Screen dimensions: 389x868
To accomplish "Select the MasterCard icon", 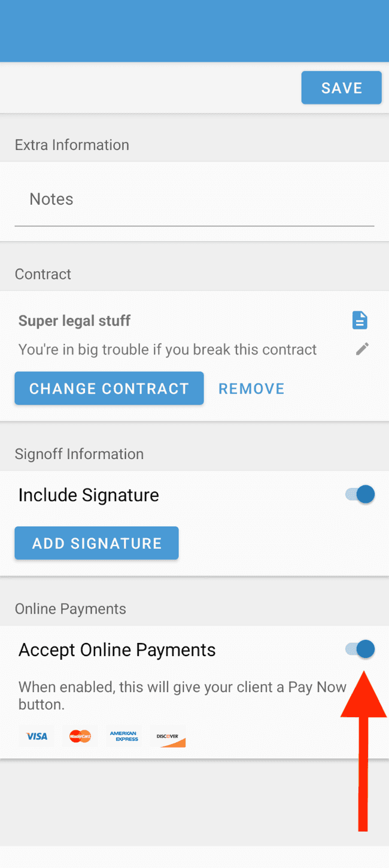I will [x=80, y=736].
